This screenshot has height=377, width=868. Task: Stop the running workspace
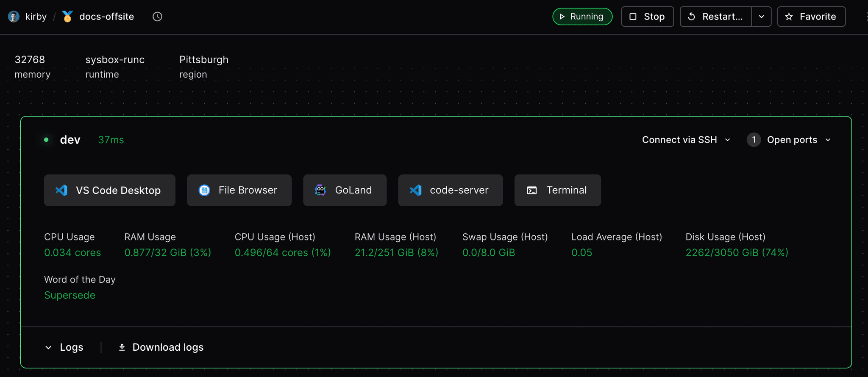pyautogui.click(x=647, y=17)
